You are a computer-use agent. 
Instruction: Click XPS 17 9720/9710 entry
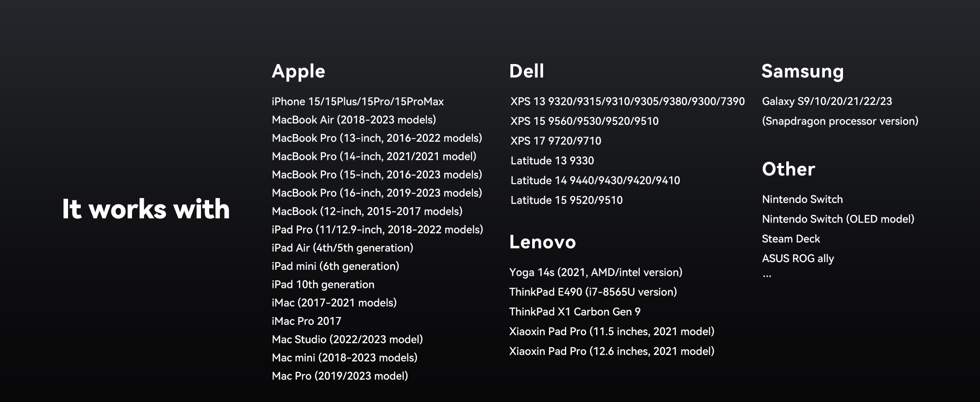tap(555, 141)
